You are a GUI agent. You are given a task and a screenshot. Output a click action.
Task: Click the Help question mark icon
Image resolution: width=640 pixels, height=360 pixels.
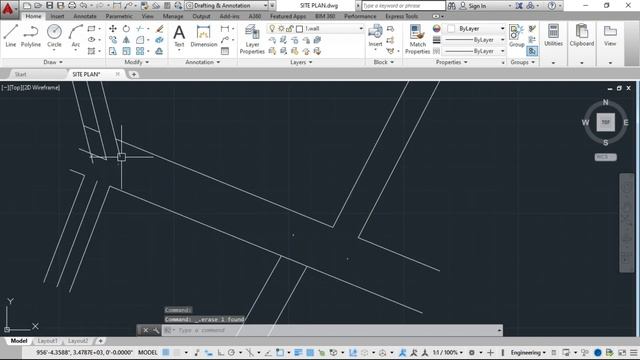[552, 6]
